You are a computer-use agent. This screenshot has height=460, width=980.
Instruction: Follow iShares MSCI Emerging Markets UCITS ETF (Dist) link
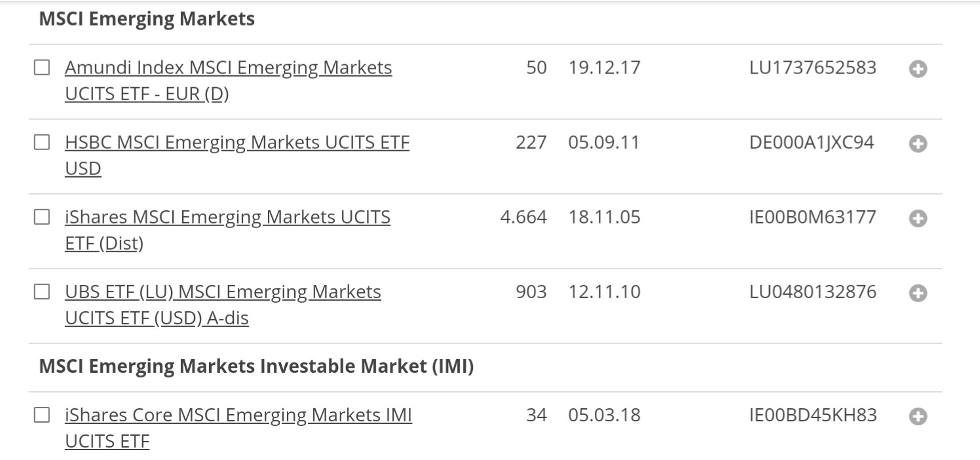tap(227, 218)
